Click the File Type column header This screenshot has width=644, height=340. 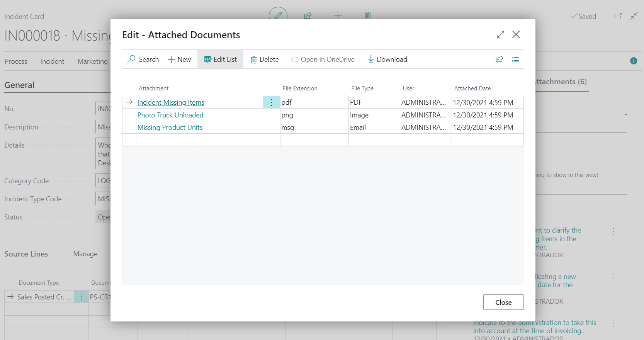pos(362,88)
